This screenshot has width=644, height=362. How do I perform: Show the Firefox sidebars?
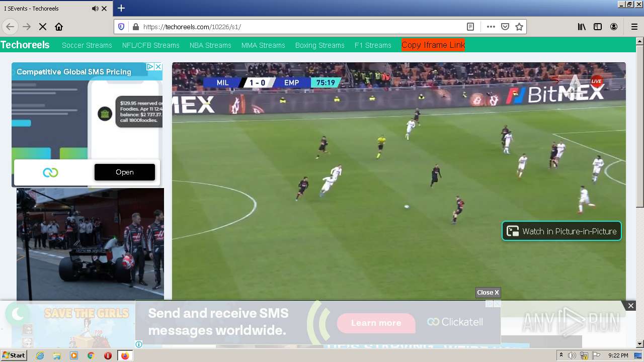[x=598, y=27]
